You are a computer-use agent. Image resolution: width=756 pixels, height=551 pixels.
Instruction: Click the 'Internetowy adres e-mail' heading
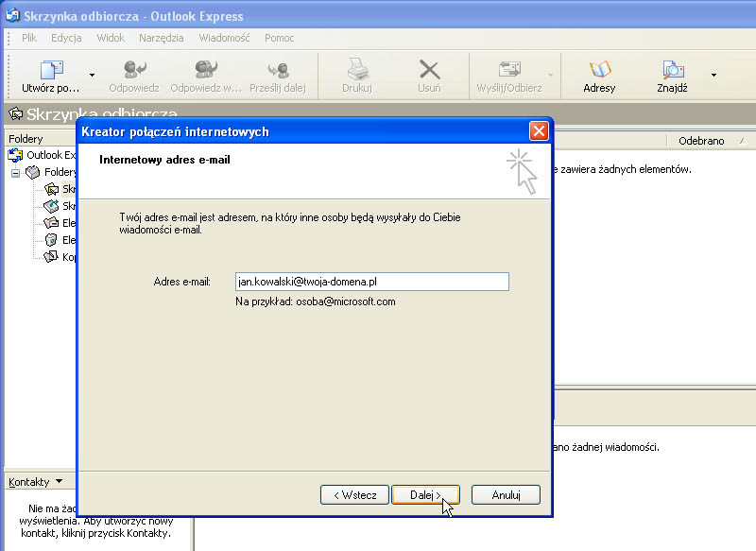pos(164,160)
